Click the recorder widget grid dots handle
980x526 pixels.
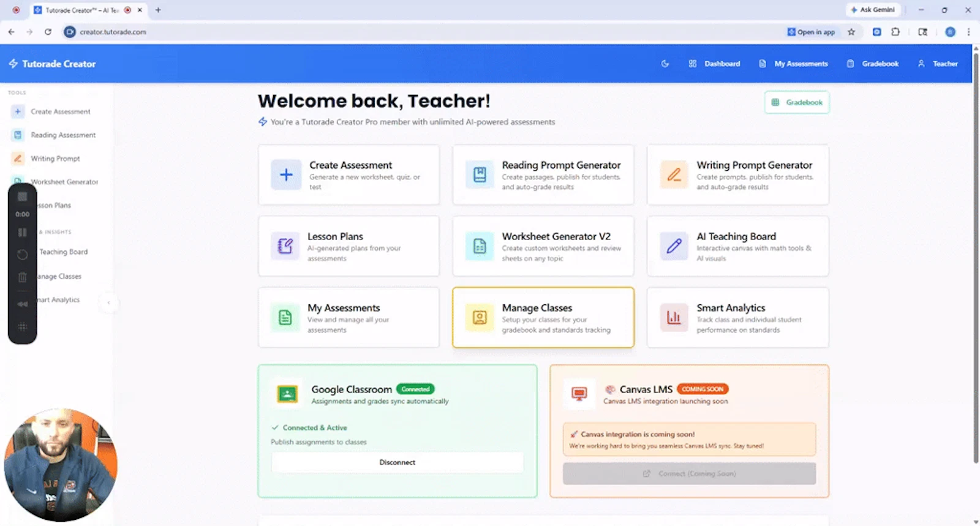[x=23, y=326]
